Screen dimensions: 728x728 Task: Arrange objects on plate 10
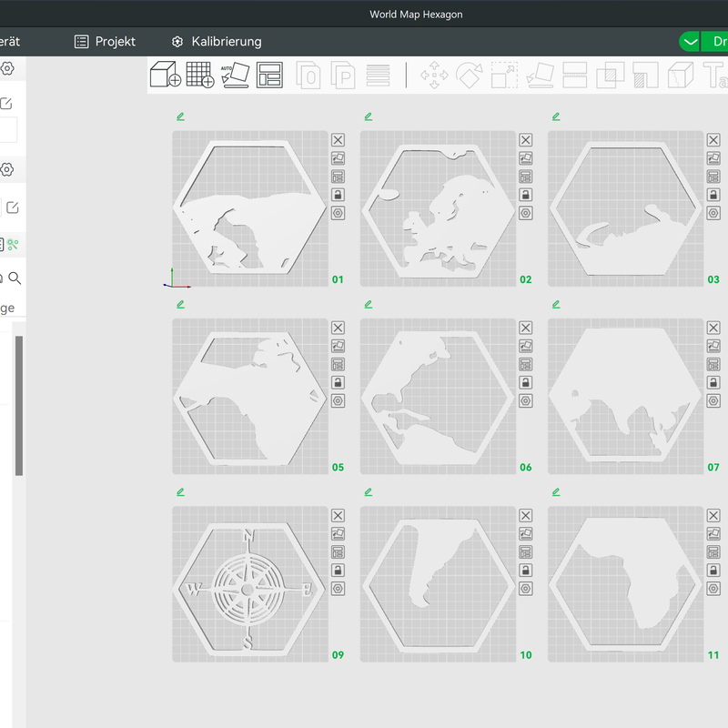[x=526, y=552]
